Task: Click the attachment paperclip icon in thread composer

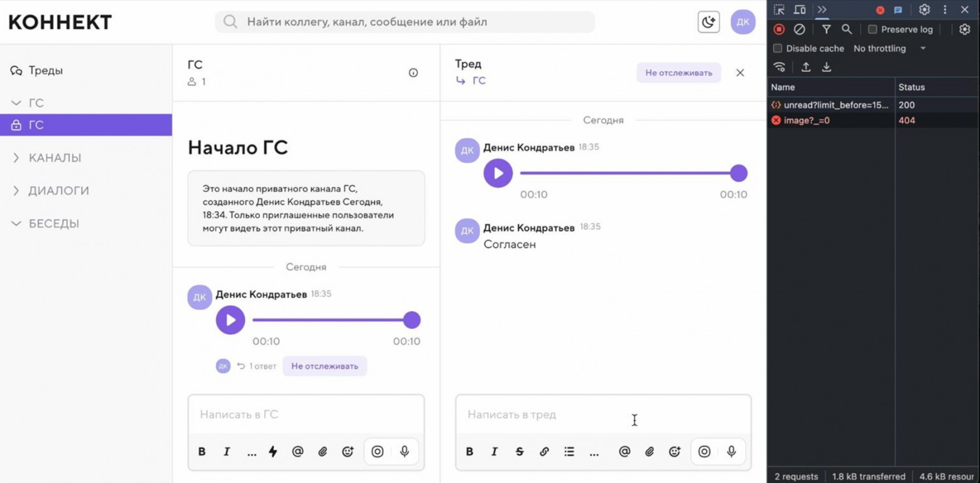Action: coord(650,452)
